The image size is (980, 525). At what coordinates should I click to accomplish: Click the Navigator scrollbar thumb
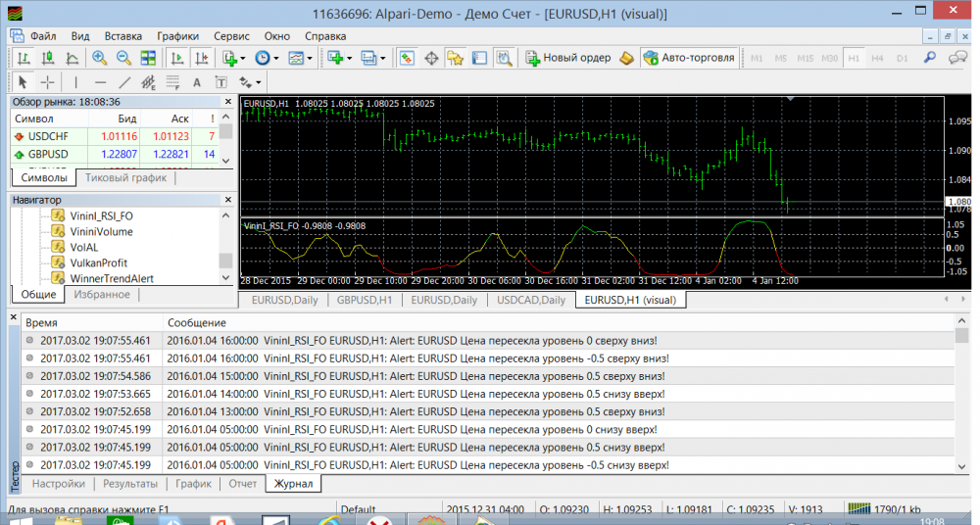tap(226, 260)
